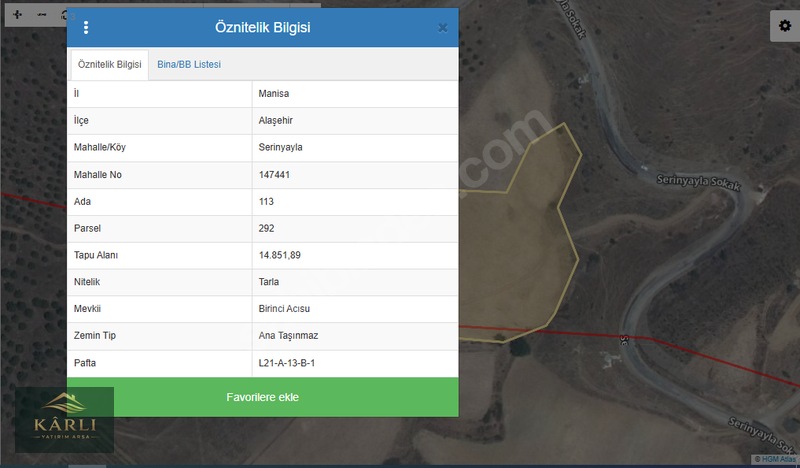This screenshot has width=800, height=468.
Task: Click the Nitelik label
Action: pyautogui.click(x=87, y=282)
